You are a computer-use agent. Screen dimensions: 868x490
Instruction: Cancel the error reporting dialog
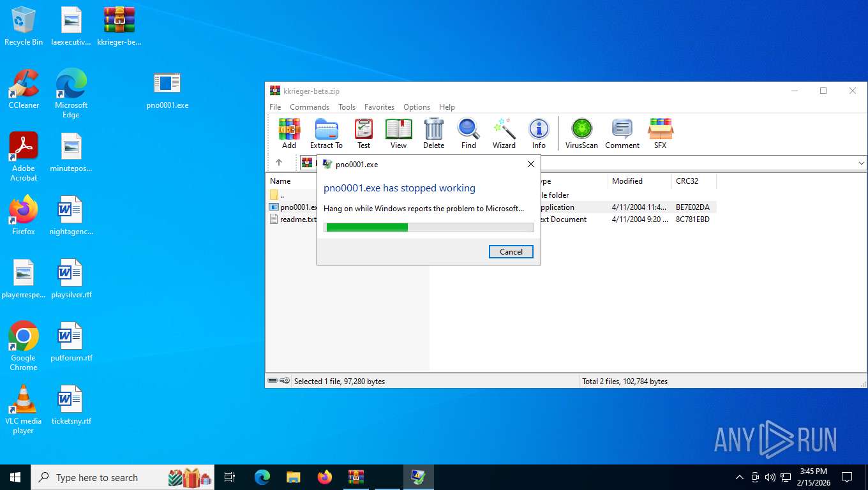coord(511,251)
